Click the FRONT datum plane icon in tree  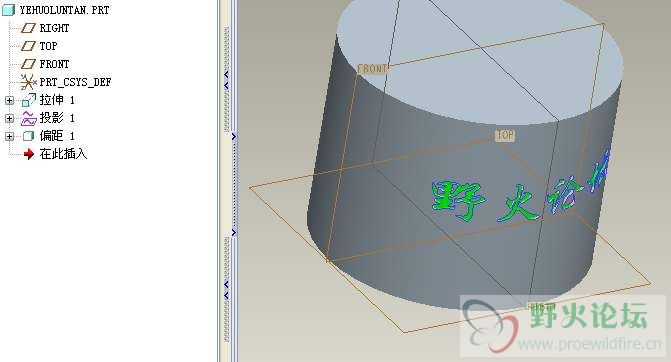(x=28, y=64)
